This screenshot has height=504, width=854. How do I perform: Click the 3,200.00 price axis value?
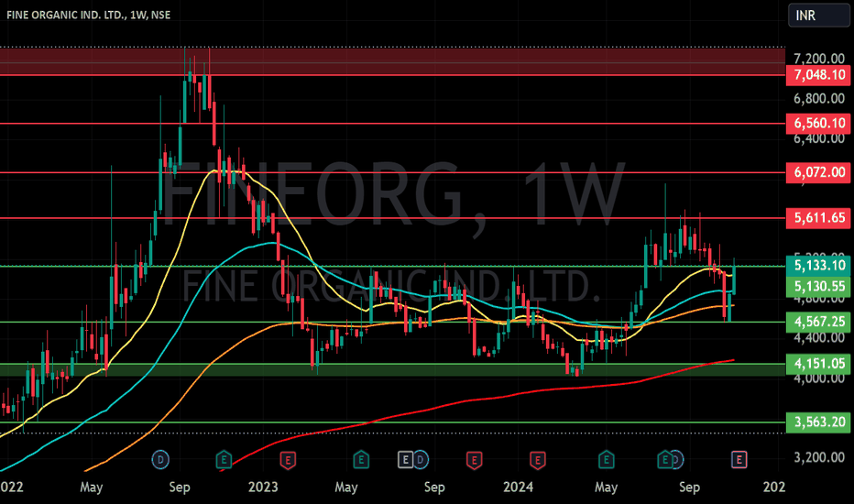click(818, 457)
